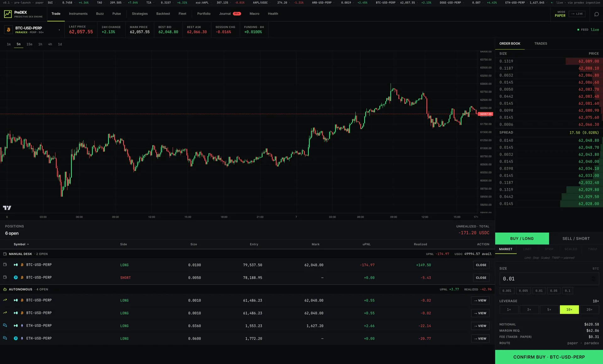The image size is (603, 364).
Task: Choose the 0.05 size preset
Action: click(554, 291)
